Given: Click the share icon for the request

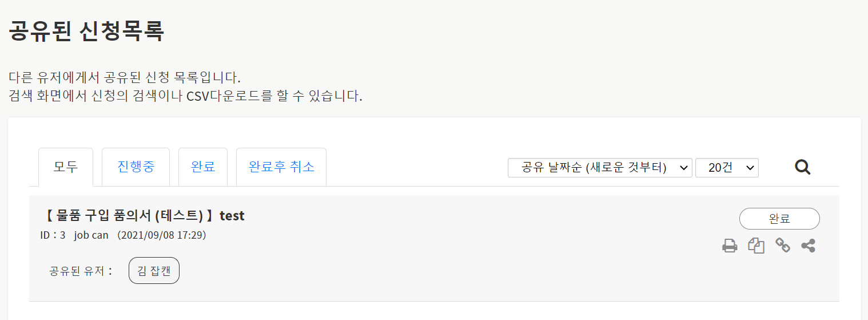Looking at the screenshot, I should (x=808, y=246).
